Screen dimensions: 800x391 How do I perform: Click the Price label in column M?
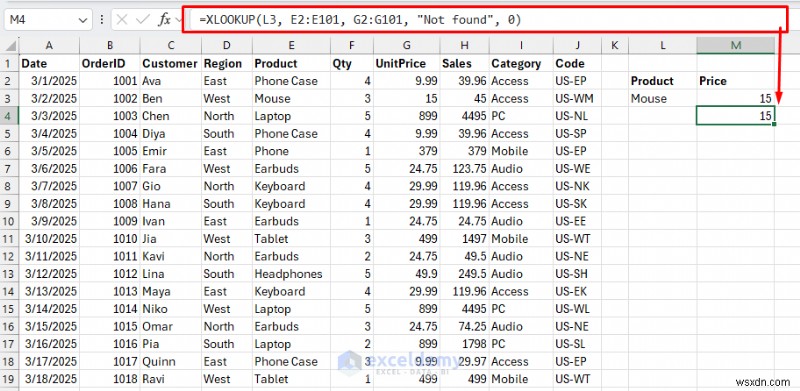point(735,81)
